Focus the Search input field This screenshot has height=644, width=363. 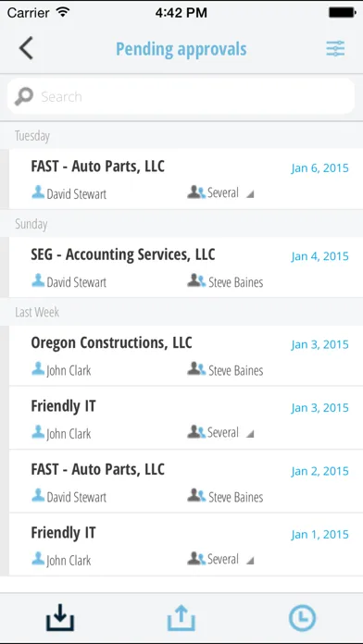(x=181, y=97)
